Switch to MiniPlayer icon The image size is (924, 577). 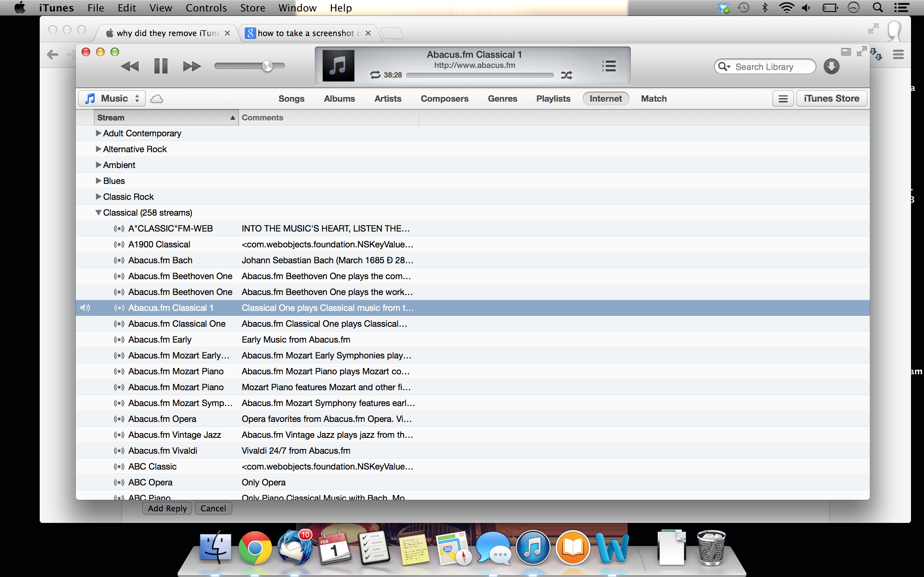(x=846, y=52)
